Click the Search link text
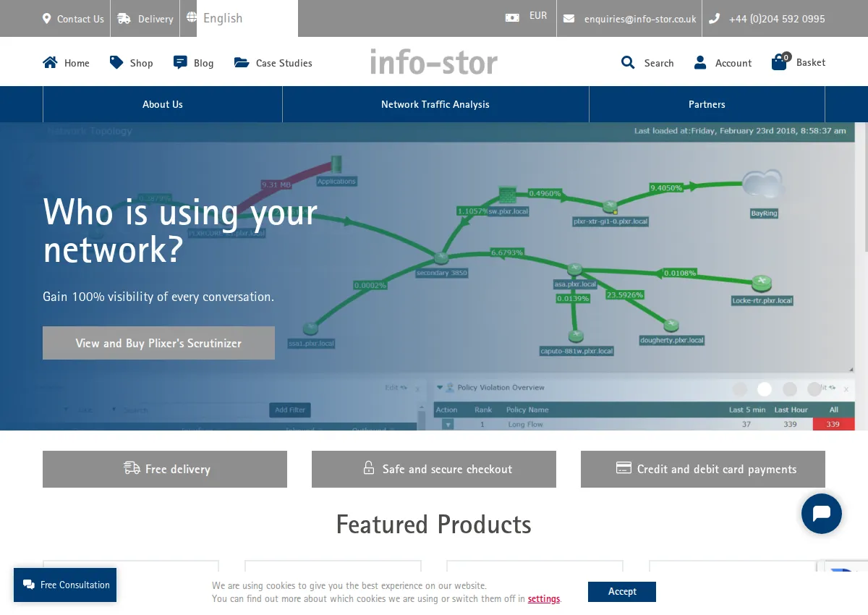 pyautogui.click(x=659, y=63)
